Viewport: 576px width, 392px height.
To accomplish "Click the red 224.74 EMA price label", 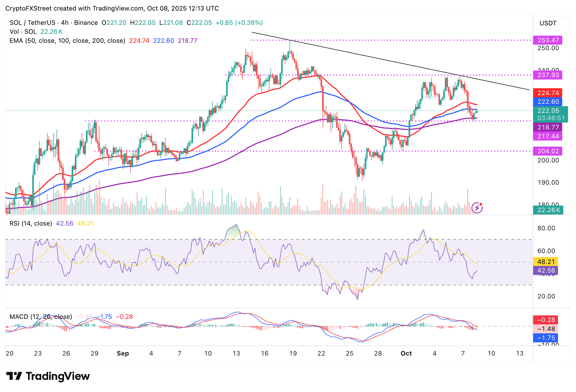I will [548, 93].
